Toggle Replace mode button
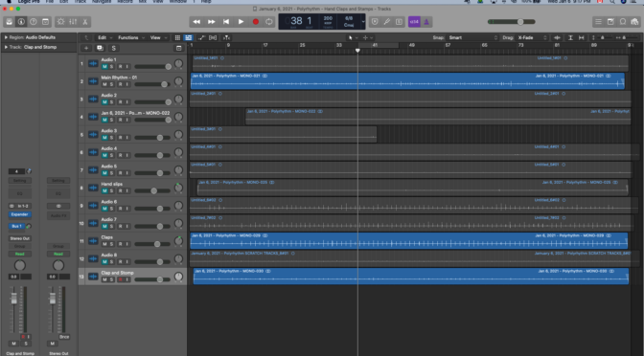The image size is (644, 356). (375, 22)
